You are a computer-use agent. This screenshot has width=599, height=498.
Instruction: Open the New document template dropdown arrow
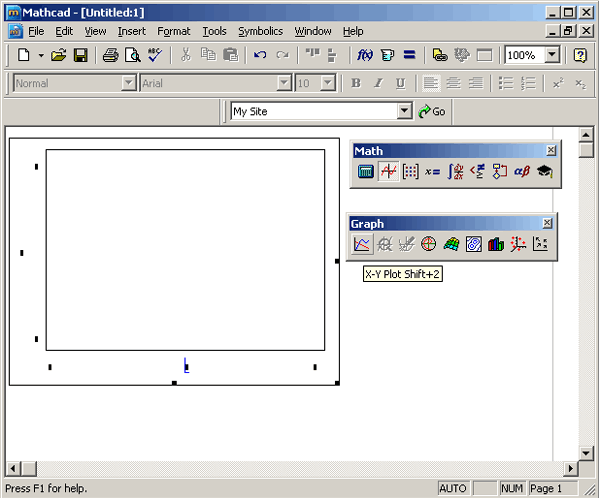[x=41, y=55]
